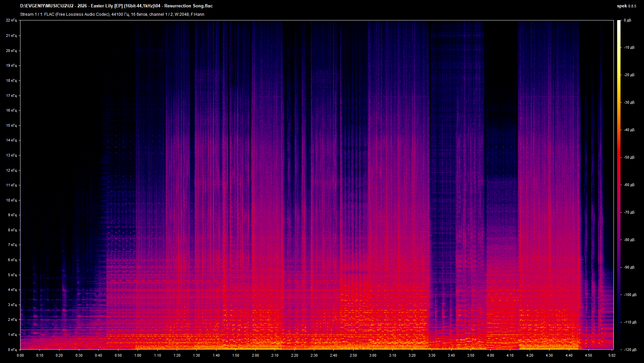644x363 pixels.
Task: Select the '11 кГц' frequency axis label
Action: point(11,185)
